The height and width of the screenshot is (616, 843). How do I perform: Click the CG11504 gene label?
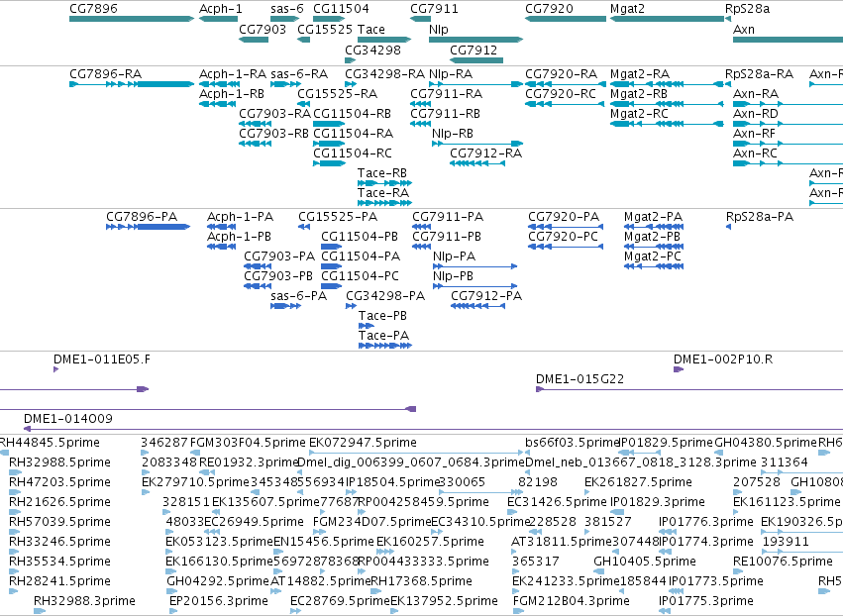pos(341,9)
